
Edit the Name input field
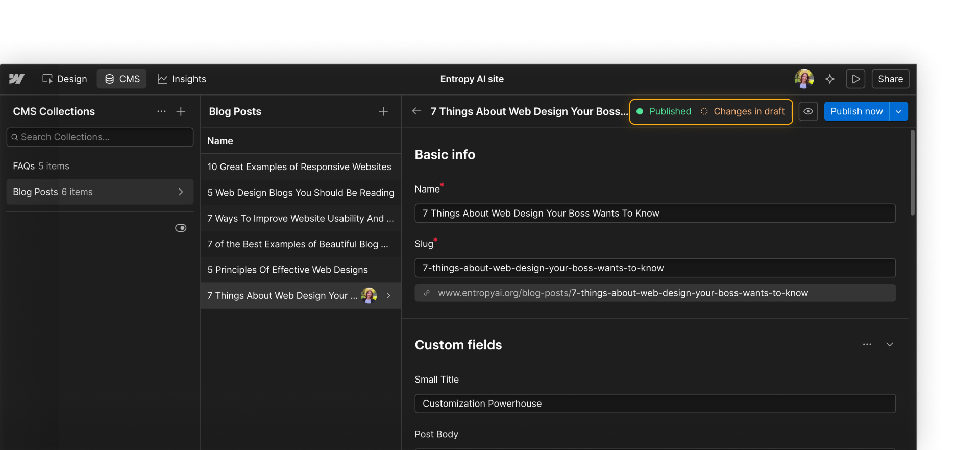[x=655, y=213]
